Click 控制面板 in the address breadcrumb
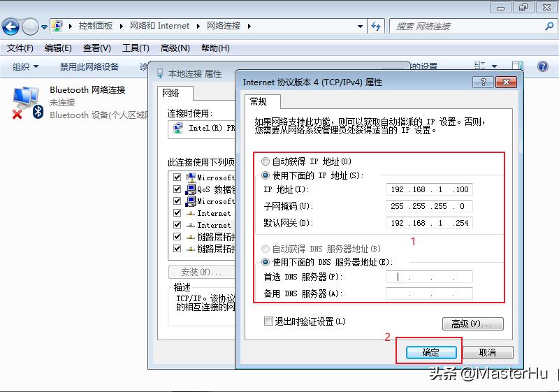 (96, 26)
